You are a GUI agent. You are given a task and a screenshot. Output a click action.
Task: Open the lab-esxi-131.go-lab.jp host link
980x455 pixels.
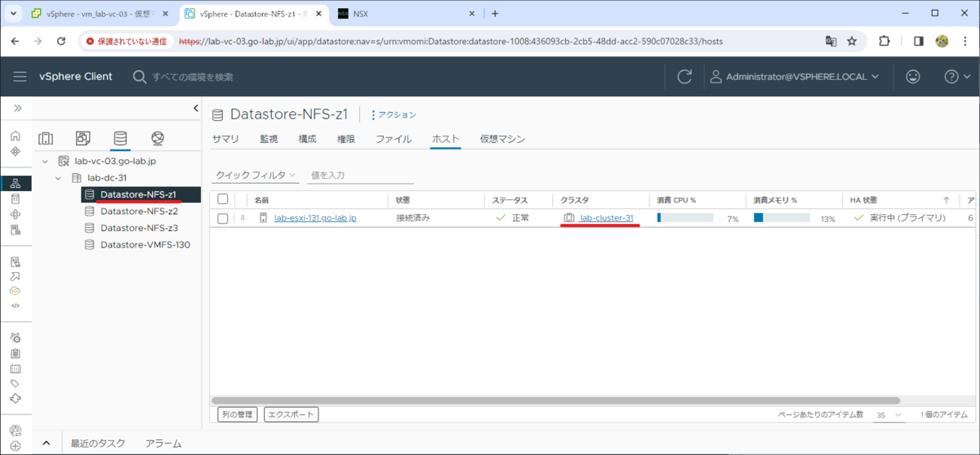coord(315,218)
